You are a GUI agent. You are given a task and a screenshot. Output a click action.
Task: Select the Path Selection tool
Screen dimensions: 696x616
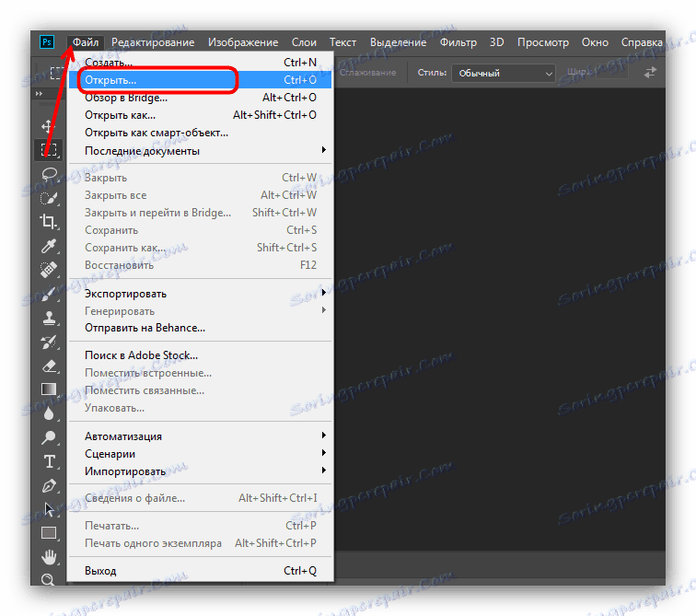point(49,509)
